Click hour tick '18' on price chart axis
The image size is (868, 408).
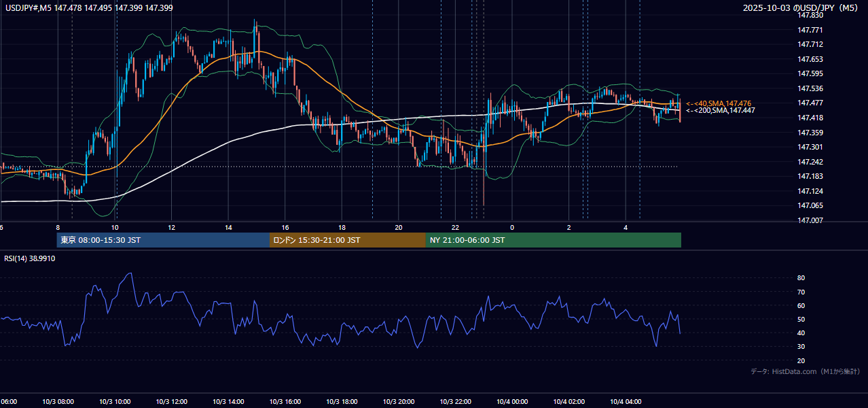(x=342, y=227)
